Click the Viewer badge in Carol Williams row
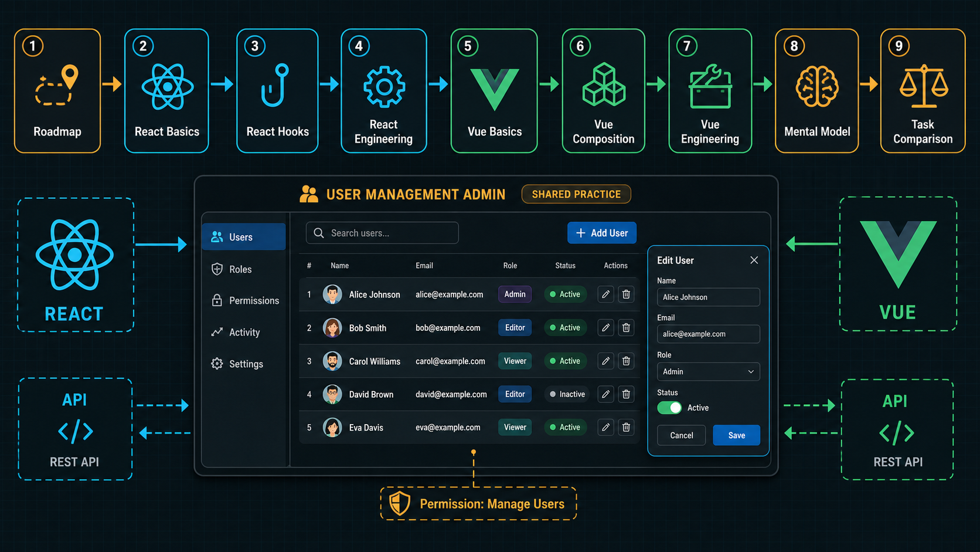 coord(515,361)
